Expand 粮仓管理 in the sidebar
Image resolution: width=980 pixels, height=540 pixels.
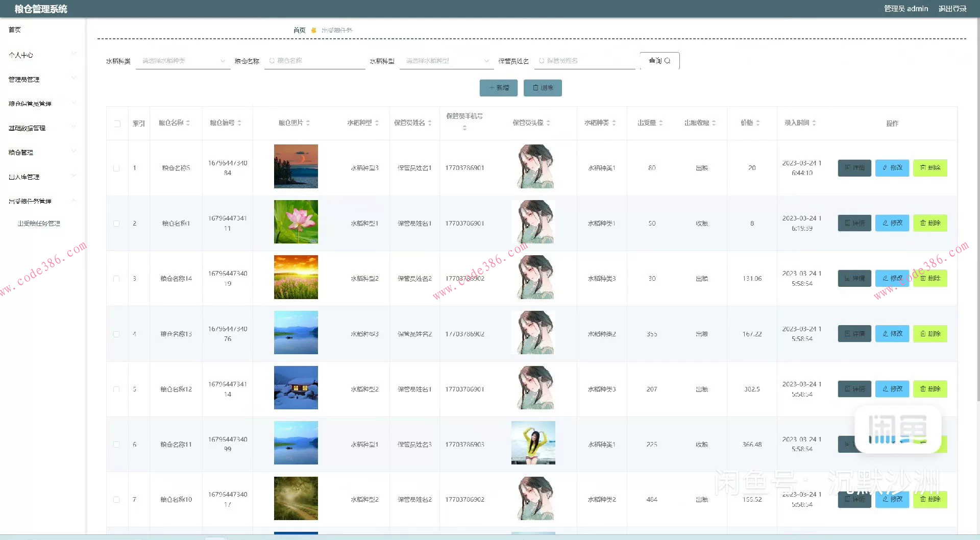coord(42,153)
